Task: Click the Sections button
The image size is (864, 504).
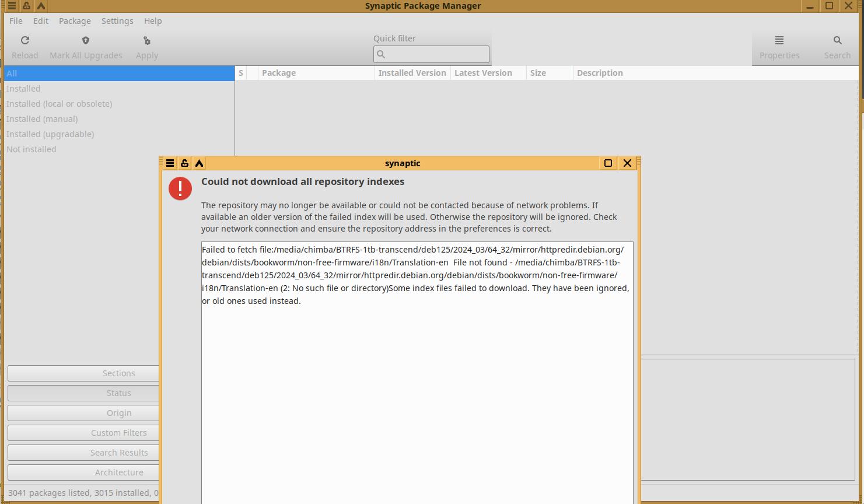Action: click(83, 373)
